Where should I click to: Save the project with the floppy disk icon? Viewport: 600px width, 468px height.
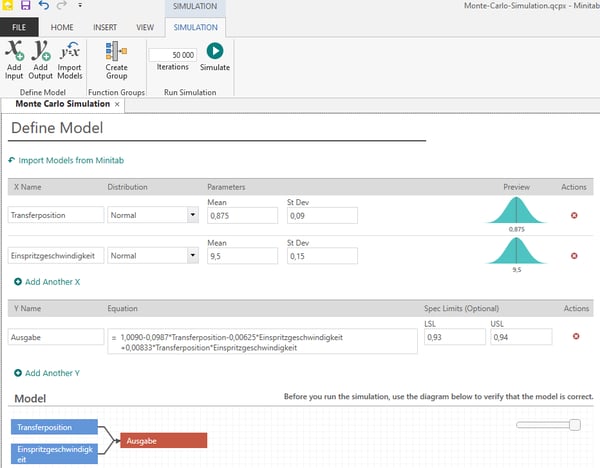26,5
